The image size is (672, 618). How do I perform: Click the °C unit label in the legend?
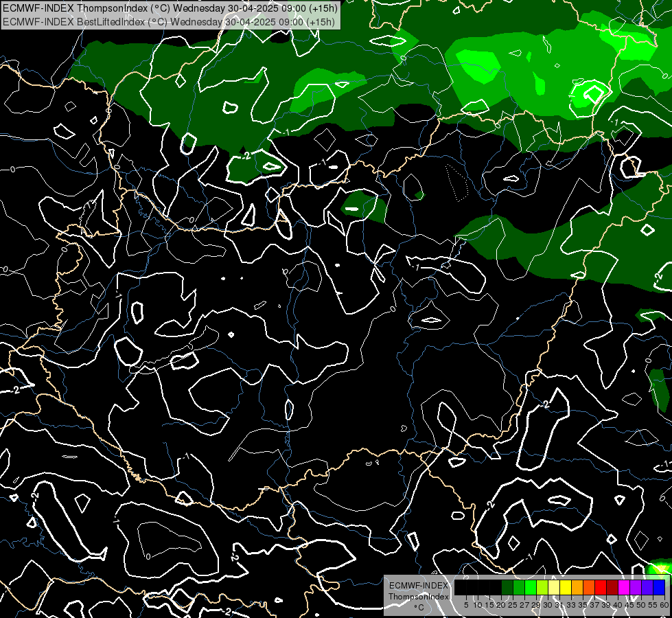419,607
